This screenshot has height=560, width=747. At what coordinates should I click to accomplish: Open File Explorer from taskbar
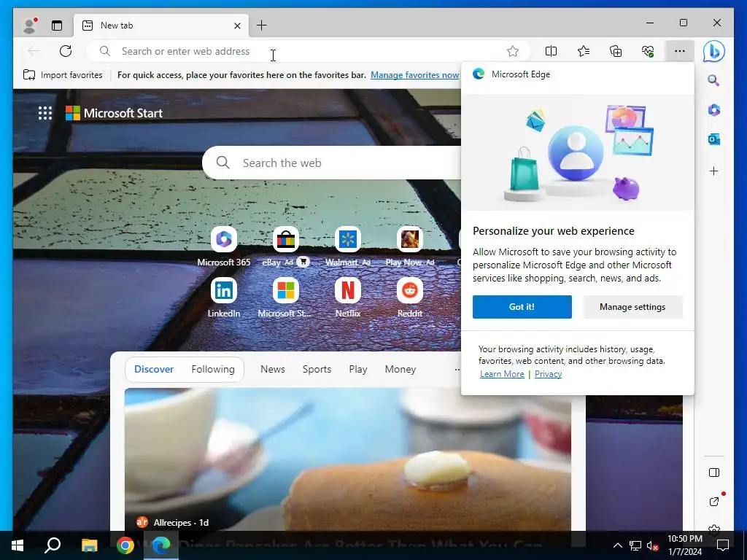[x=89, y=545]
